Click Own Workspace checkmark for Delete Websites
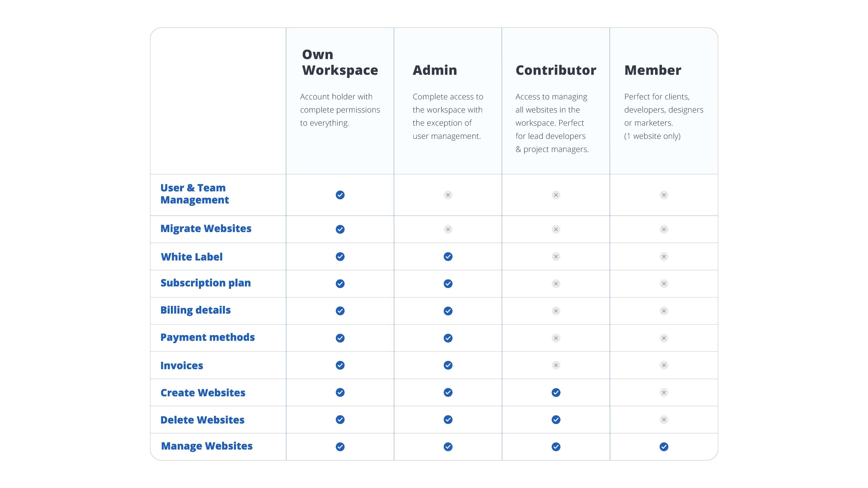This screenshot has width=868, height=488. [x=340, y=420]
